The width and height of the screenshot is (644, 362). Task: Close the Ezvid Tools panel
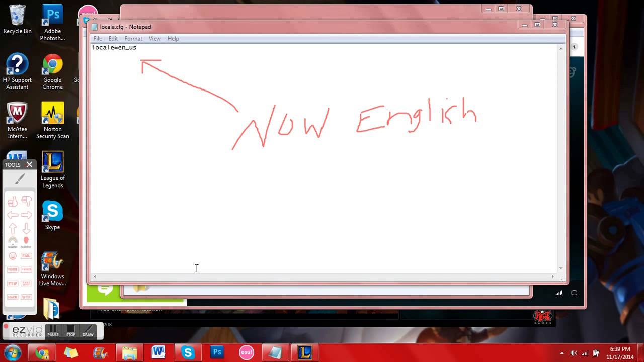click(29, 164)
